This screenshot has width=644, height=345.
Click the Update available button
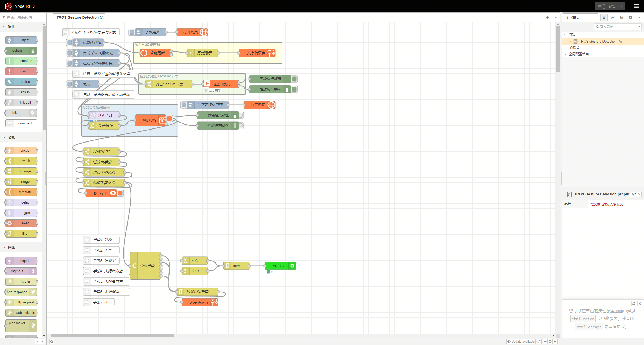coord(521,342)
